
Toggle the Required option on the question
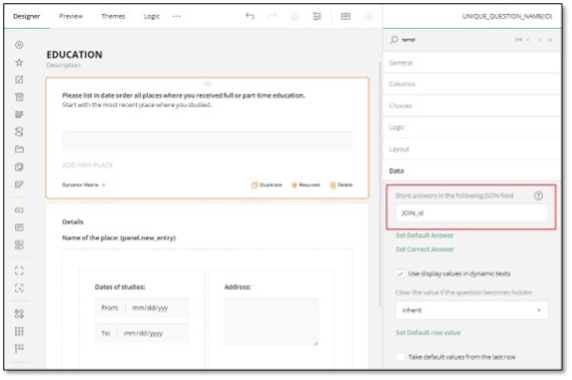tap(306, 185)
